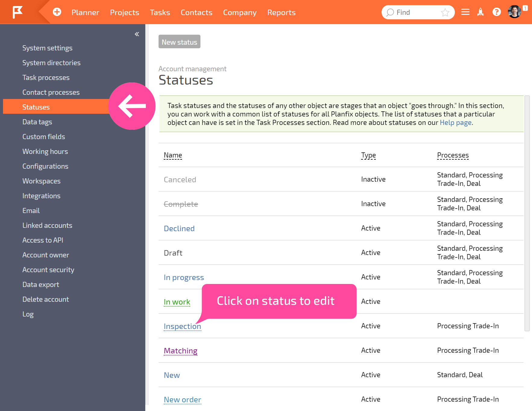Open Contact processes section

51,92
